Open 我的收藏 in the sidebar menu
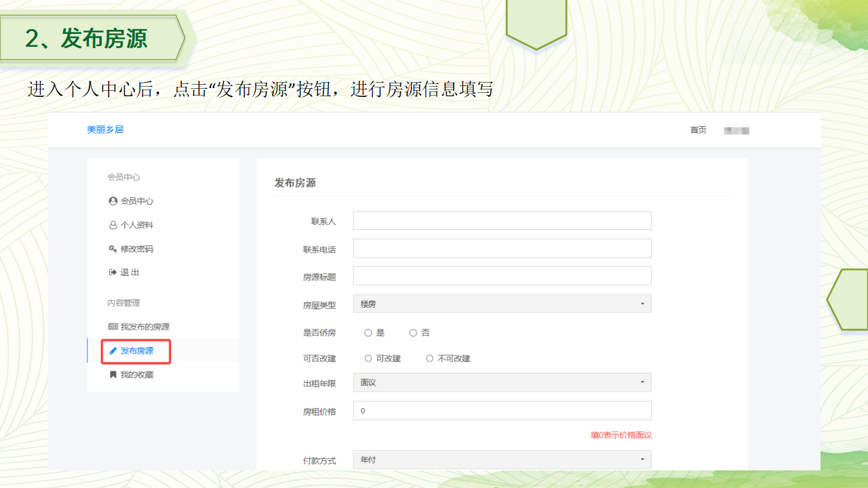 (x=137, y=375)
